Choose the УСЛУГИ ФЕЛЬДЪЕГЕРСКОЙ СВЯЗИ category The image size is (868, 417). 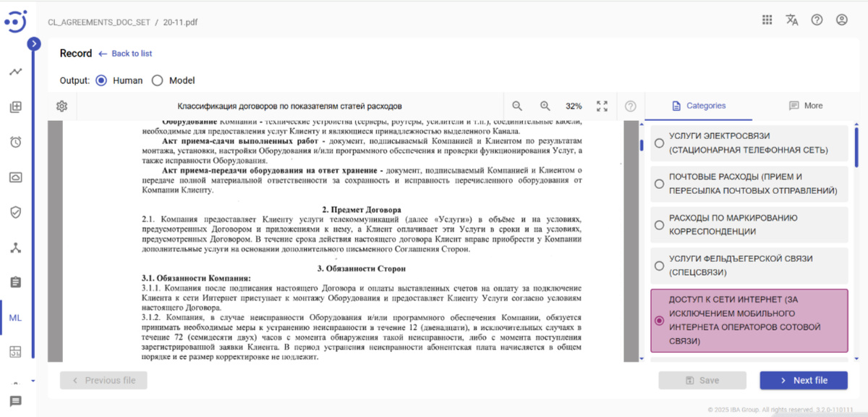pyautogui.click(x=749, y=266)
